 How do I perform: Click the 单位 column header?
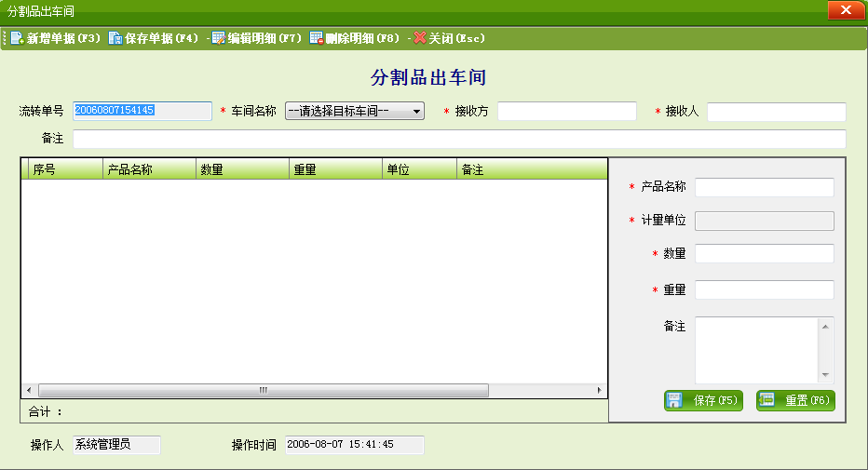(420, 169)
